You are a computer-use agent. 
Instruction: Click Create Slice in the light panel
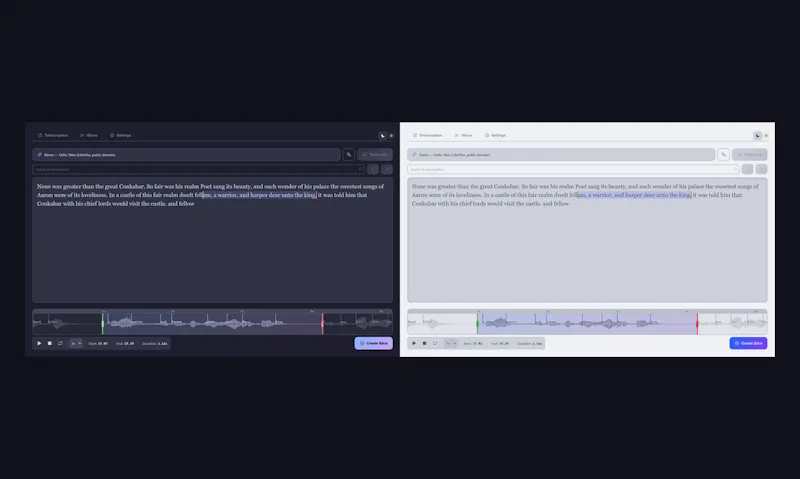[748, 343]
